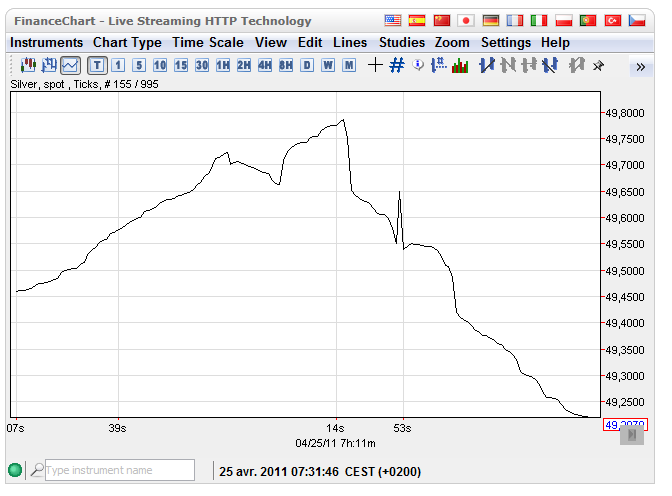Enable the Daily (D) time scale
This screenshot has width=672, height=496.
(x=307, y=66)
